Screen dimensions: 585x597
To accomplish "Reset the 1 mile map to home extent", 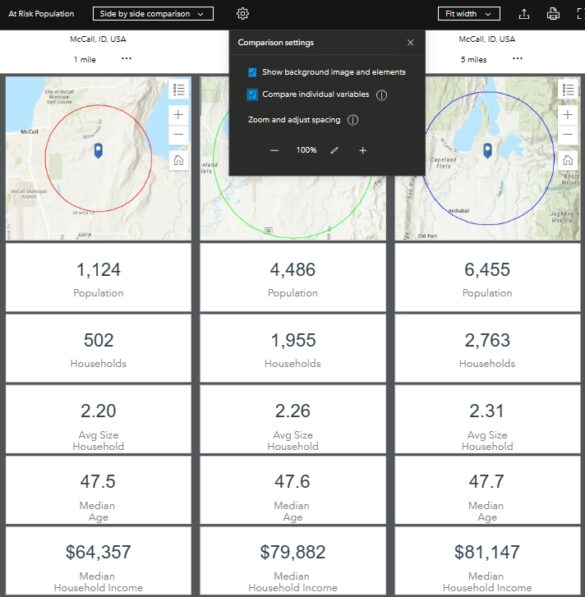I will [x=179, y=160].
